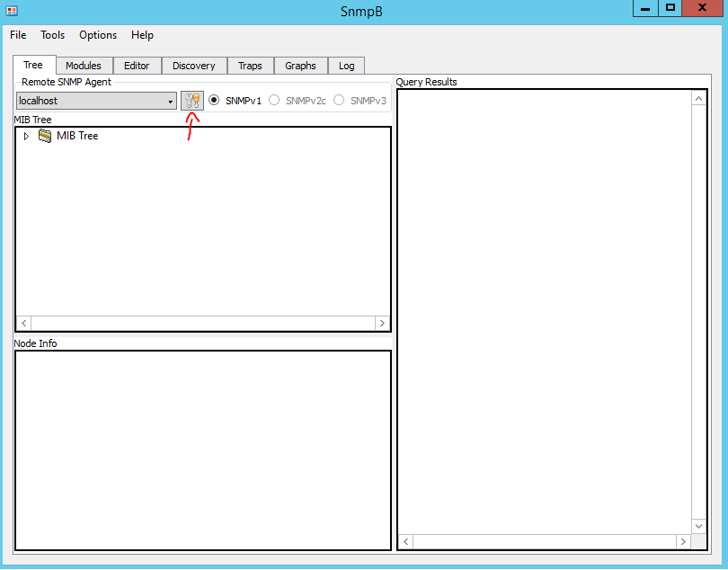Select the SNMPv2c radio button
728x570 pixels.
pos(272,100)
